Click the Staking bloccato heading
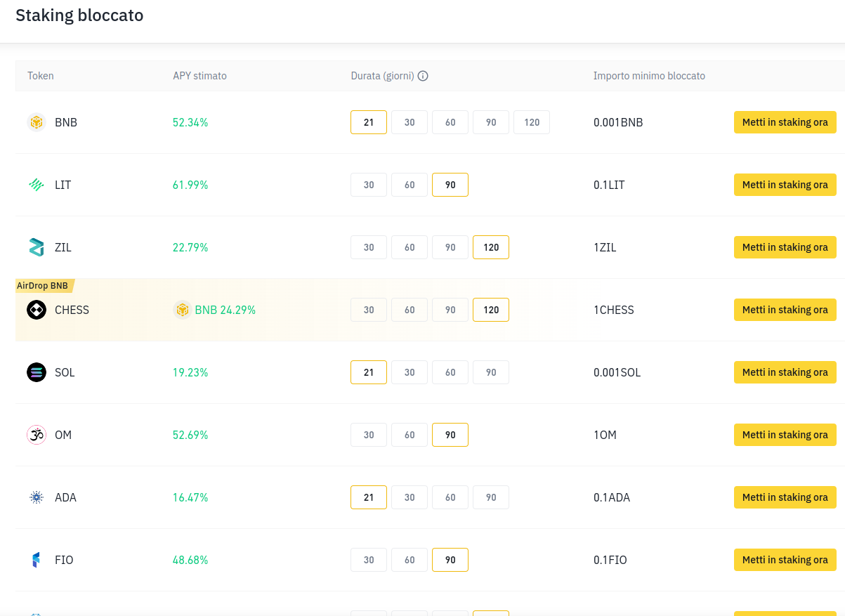 tap(79, 15)
